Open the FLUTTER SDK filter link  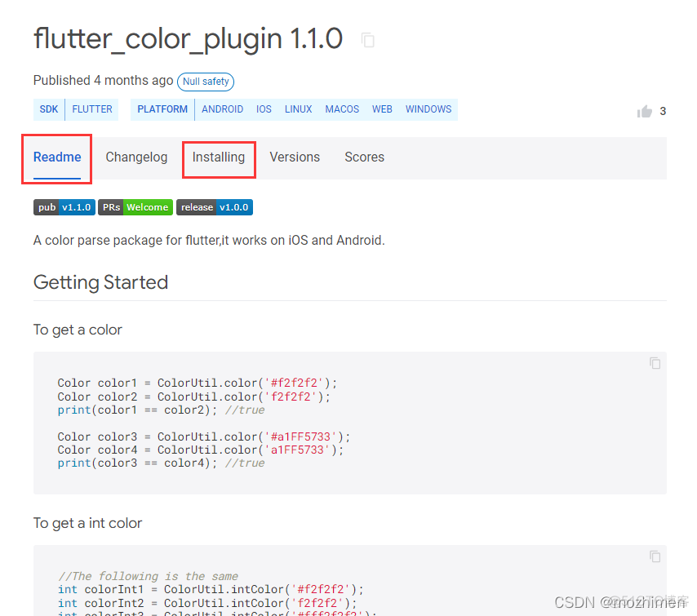point(91,109)
